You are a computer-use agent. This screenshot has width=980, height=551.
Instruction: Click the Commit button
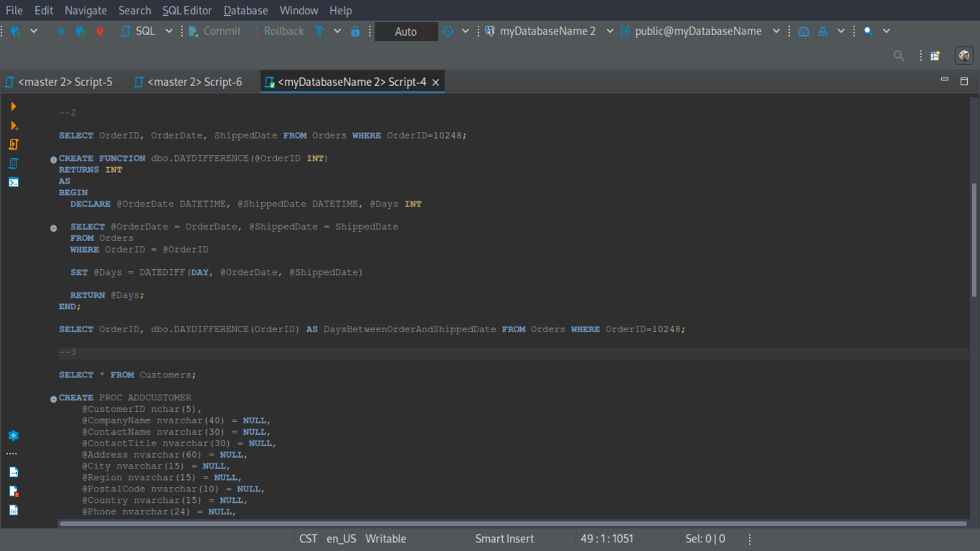pyautogui.click(x=215, y=32)
